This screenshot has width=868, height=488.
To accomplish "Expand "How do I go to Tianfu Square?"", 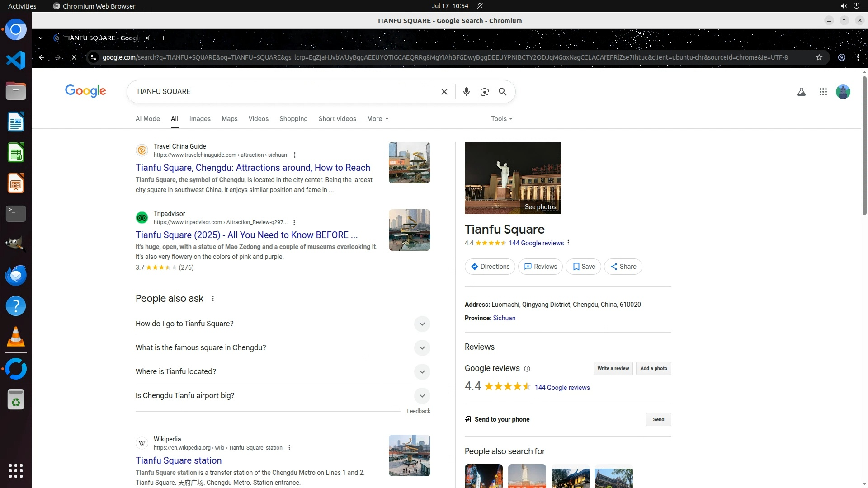I will click(421, 324).
